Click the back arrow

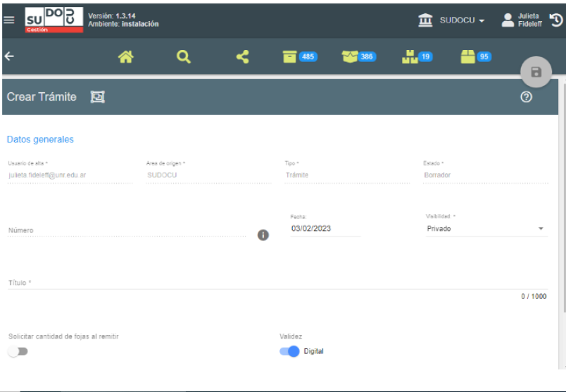pos(9,57)
